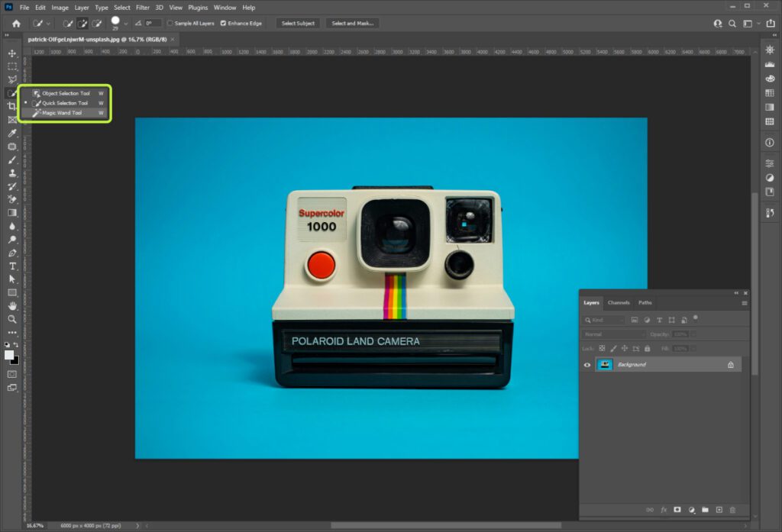Select the Crop tool

(x=12, y=105)
